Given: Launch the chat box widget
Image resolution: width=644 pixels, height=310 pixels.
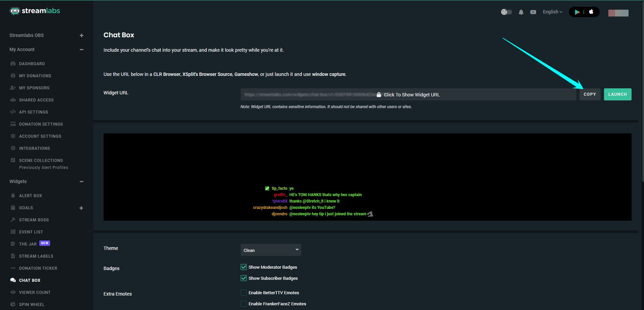Looking at the screenshot, I should [618, 94].
